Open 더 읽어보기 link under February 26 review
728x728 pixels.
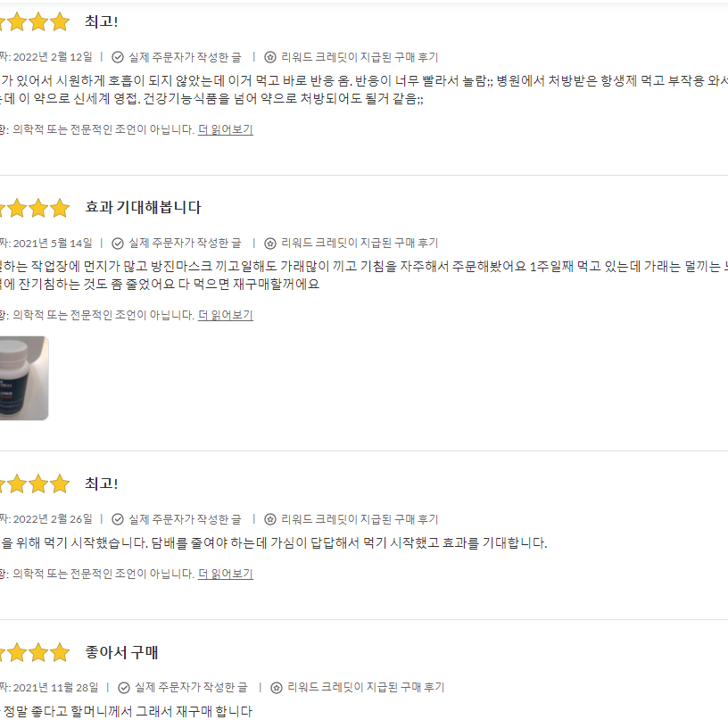click(x=226, y=574)
